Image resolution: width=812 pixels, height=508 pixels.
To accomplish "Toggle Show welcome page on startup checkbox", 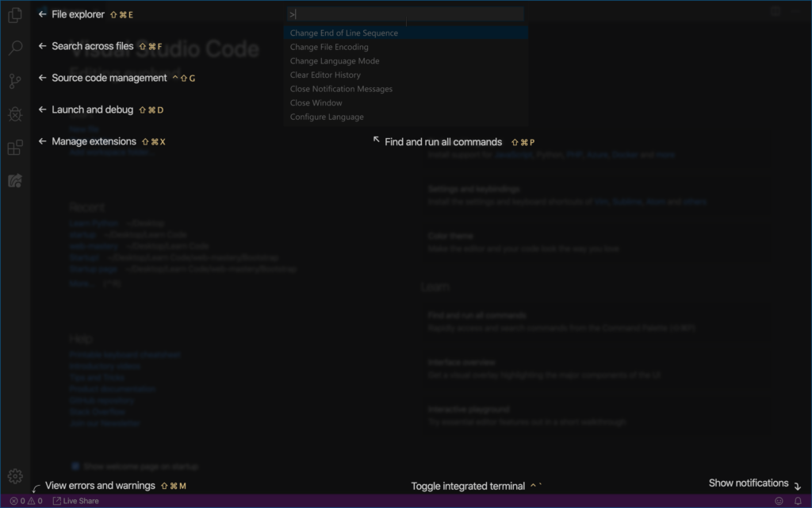I will pos(75,466).
